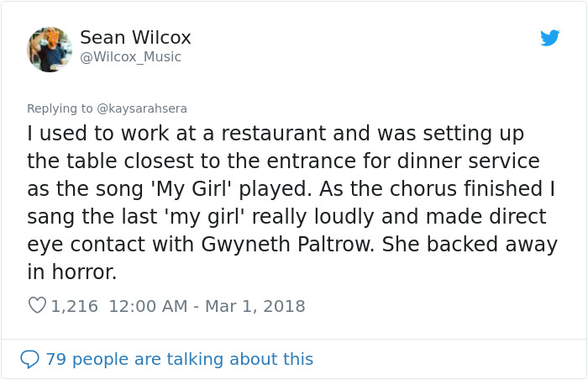This screenshot has width=588, height=380.
Task: Like the tweet with the heart icon
Action: coord(37,306)
